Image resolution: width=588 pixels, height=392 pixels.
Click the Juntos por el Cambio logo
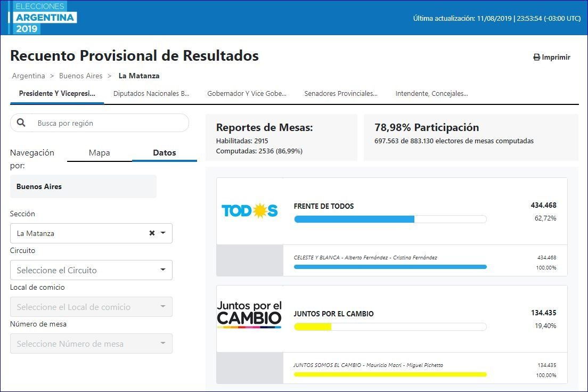tap(249, 314)
